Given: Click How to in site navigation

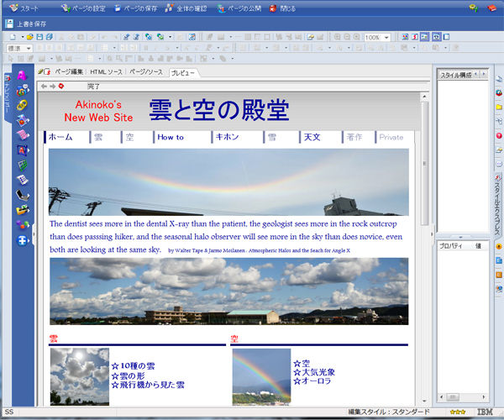Looking at the screenshot, I should pyautogui.click(x=171, y=137).
